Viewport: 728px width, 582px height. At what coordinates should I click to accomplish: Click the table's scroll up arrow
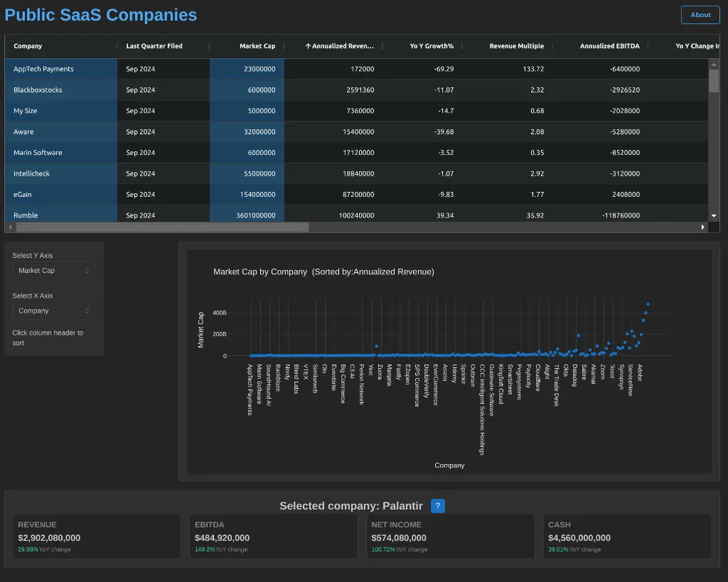714,64
